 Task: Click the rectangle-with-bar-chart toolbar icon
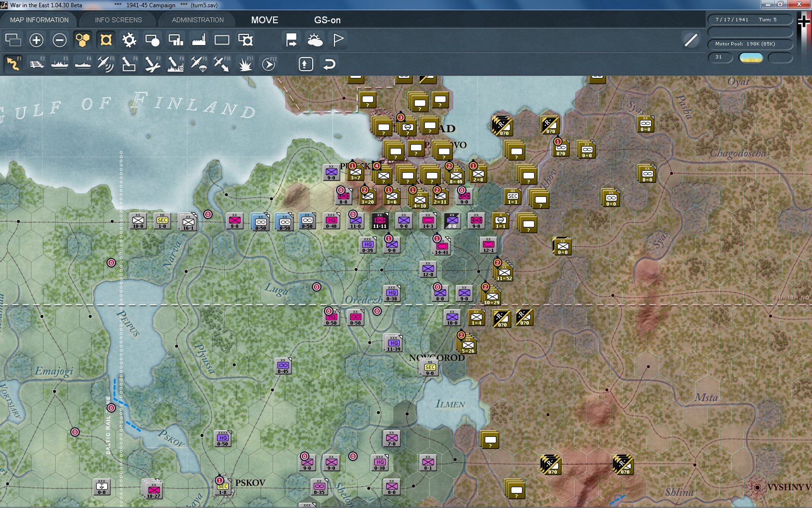pyautogui.click(x=175, y=40)
